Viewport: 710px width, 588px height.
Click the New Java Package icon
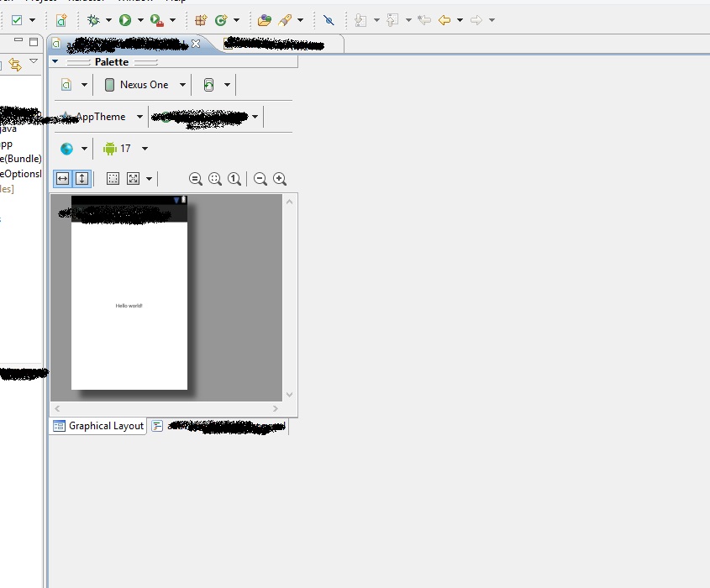(x=201, y=20)
